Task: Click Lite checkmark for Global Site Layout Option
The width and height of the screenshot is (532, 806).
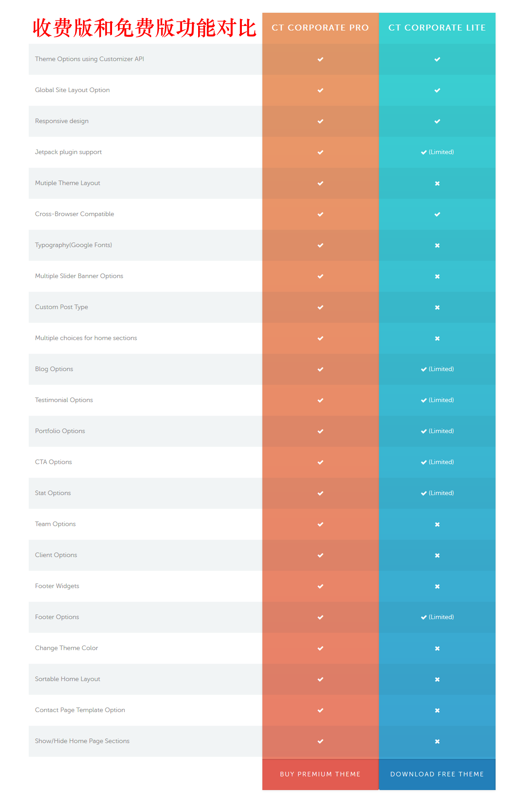Action: (437, 90)
